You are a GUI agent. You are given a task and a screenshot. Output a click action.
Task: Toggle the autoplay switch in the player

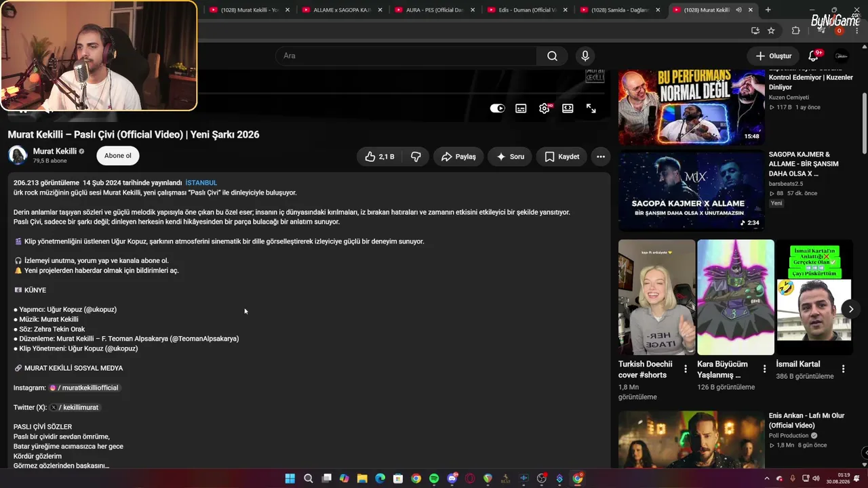tap(498, 108)
